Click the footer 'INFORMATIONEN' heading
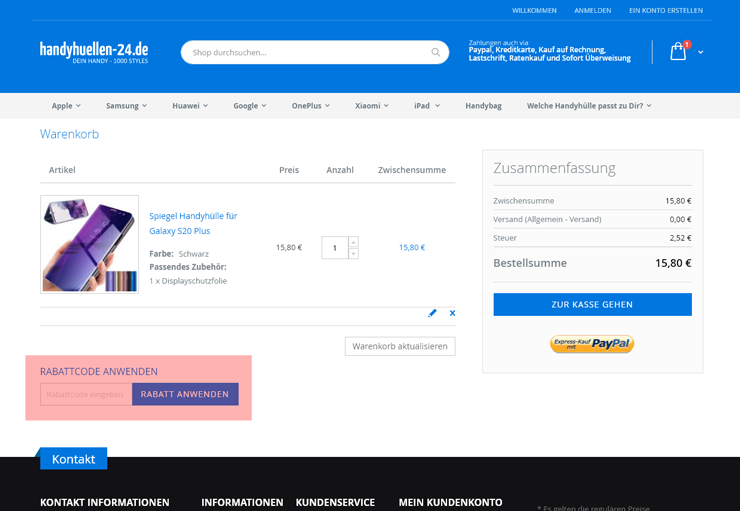Viewport: 740px width, 511px height. click(242, 503)
